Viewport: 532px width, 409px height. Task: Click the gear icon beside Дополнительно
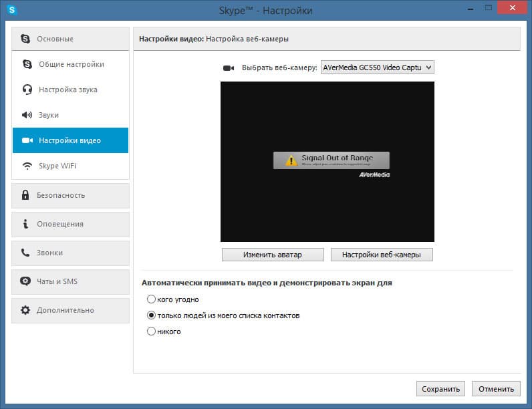click(x=25, y=310)
